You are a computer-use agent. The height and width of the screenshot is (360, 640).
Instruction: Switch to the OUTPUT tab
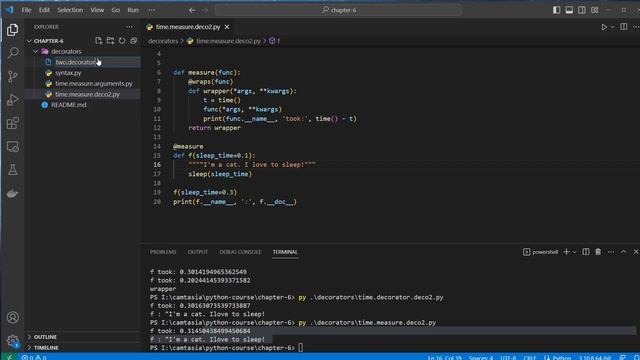click(198, 252)
